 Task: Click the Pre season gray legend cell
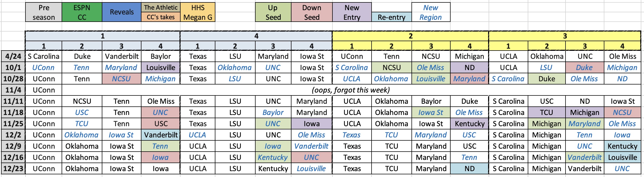44,12
